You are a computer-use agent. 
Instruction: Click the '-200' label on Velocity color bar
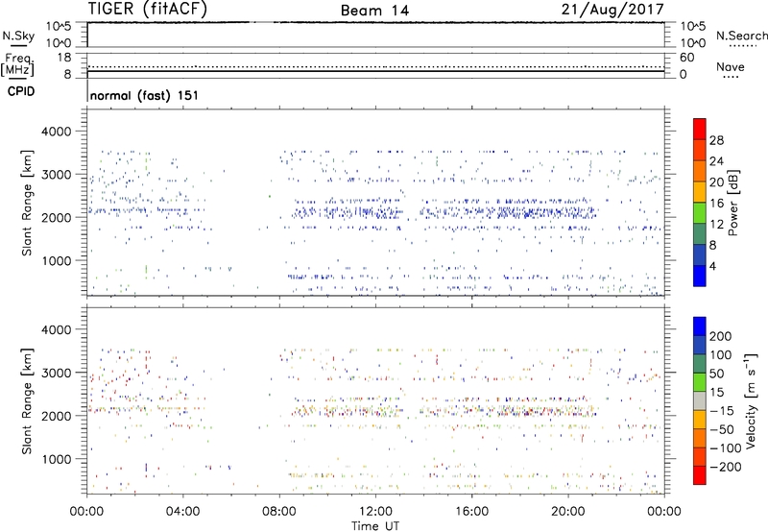pyautogui.click(x=726, y=467)
